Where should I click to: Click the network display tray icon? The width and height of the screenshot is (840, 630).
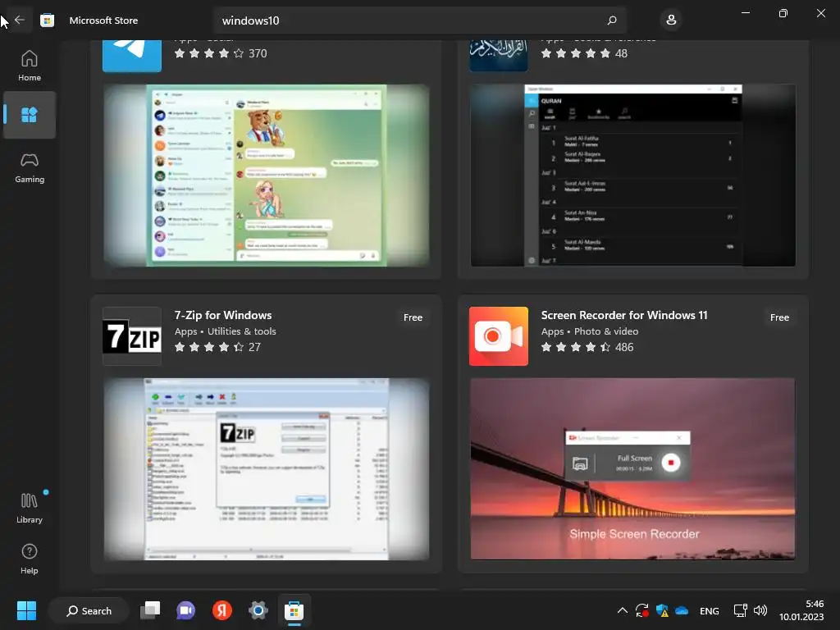click(x=741, y=610)
